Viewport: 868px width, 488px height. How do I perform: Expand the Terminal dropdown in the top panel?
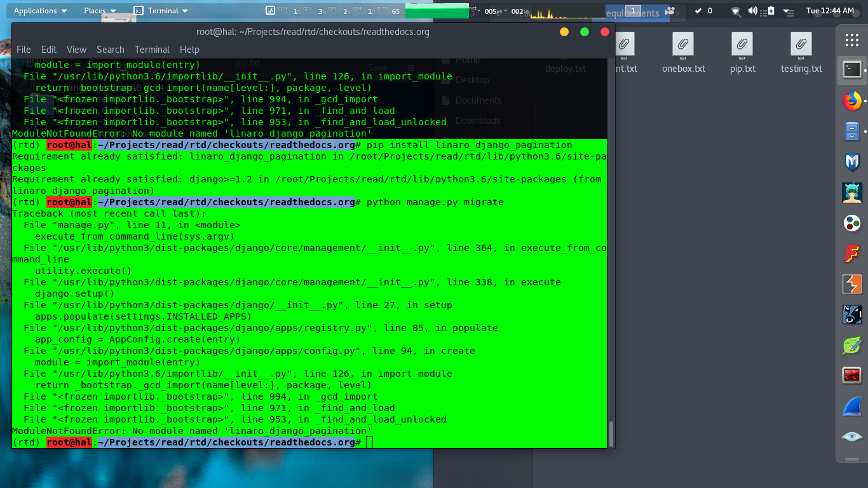click(x=162, y=10)
